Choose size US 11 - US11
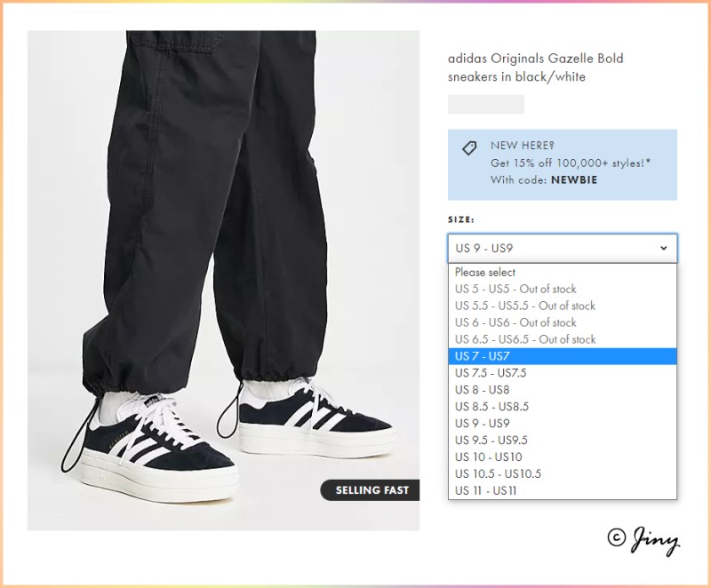This screenshot has width=711, height=588. pyautogui.click(x=563, y=490)
